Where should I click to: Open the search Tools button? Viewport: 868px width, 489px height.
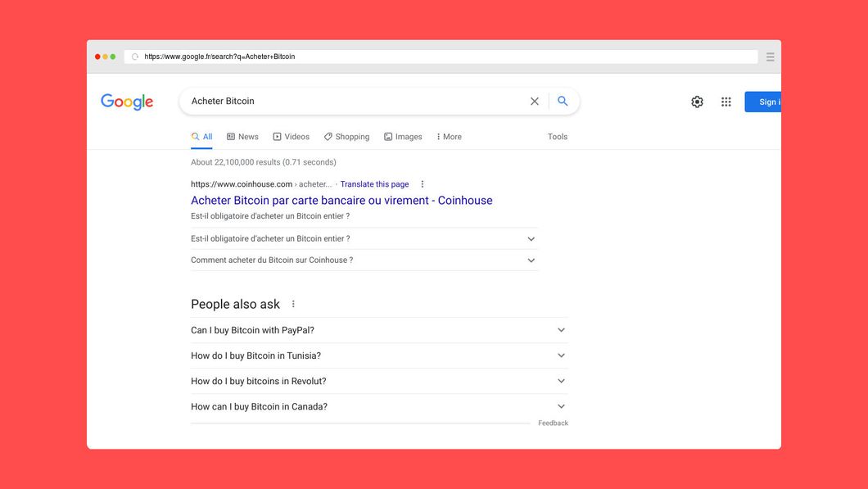[x=558, y=137]
